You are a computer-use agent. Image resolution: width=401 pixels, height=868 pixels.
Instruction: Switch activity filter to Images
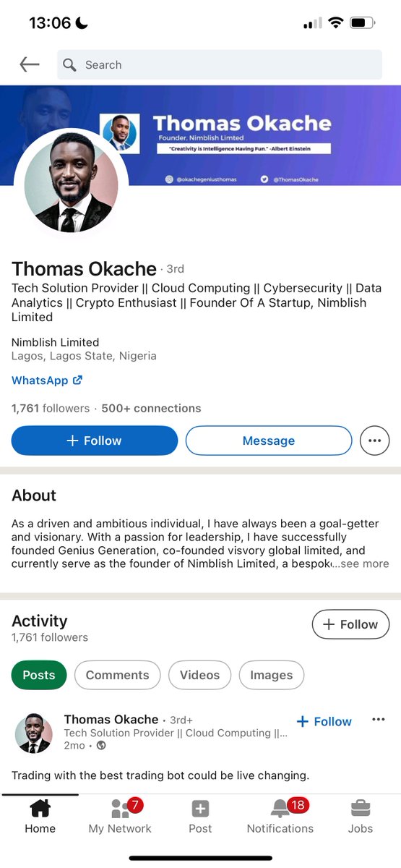point(272,675)
